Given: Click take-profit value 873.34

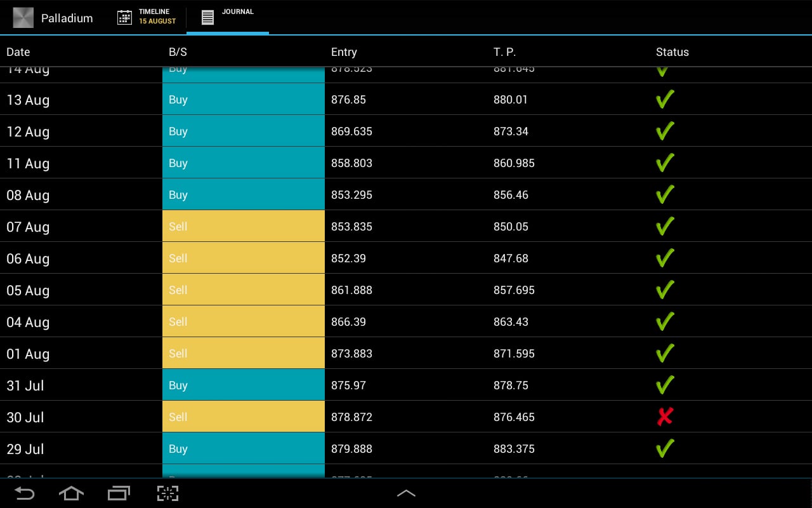Looking at the screenshot, I should [x=511, y=131].
